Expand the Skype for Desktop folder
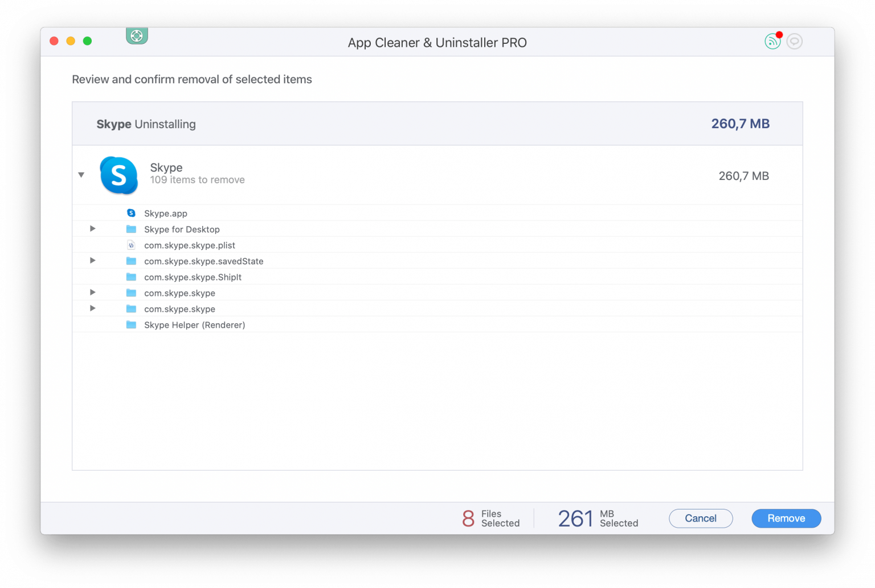Viewport: 875px width, 588px height. point(92,229)
